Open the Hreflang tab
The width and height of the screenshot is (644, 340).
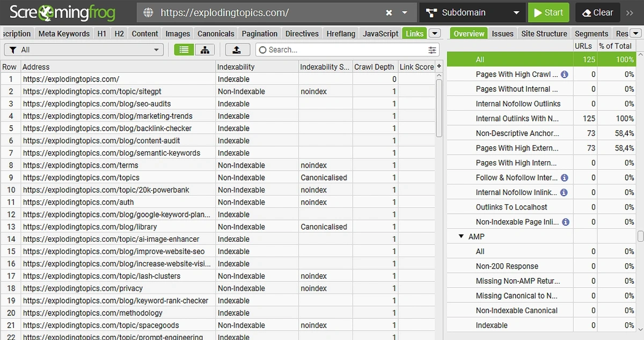341,33
